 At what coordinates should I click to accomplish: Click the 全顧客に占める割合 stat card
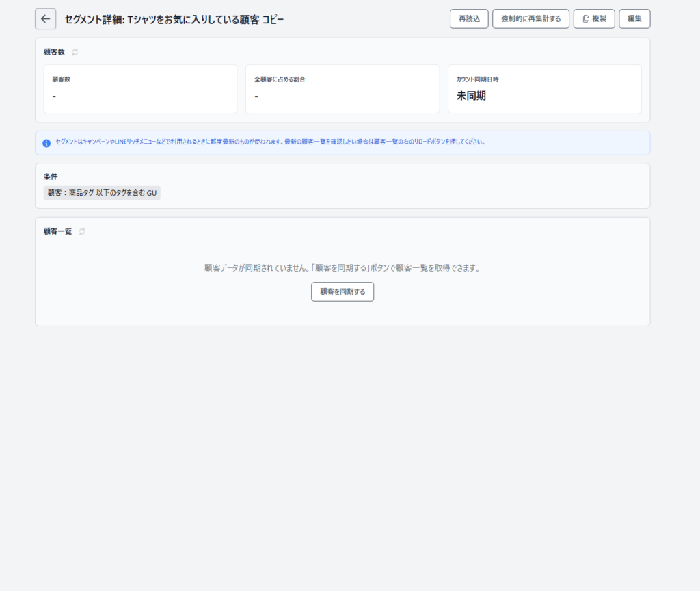pos(342,89)
